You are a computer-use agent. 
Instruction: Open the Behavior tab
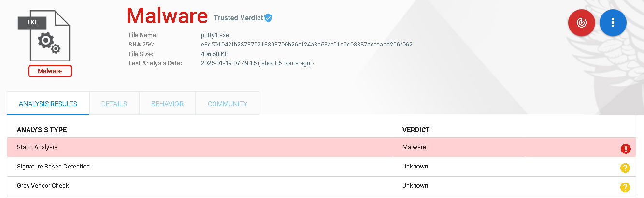[167, 104]
